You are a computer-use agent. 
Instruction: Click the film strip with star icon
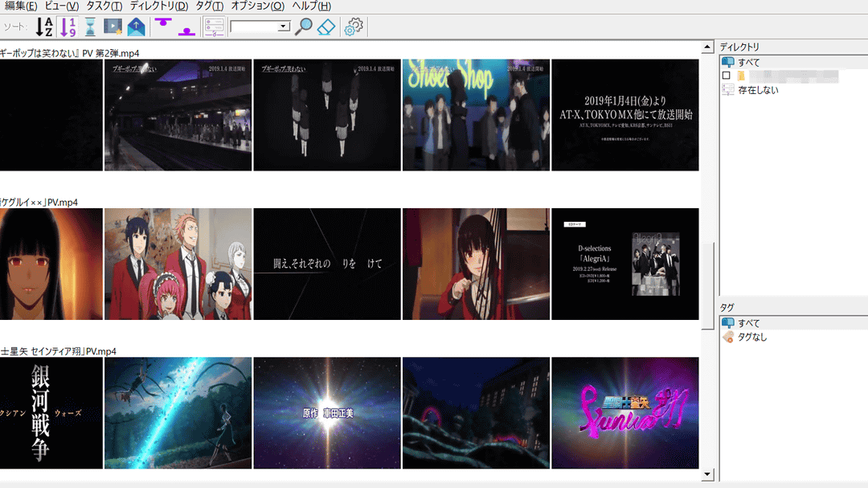pos(113,27)
